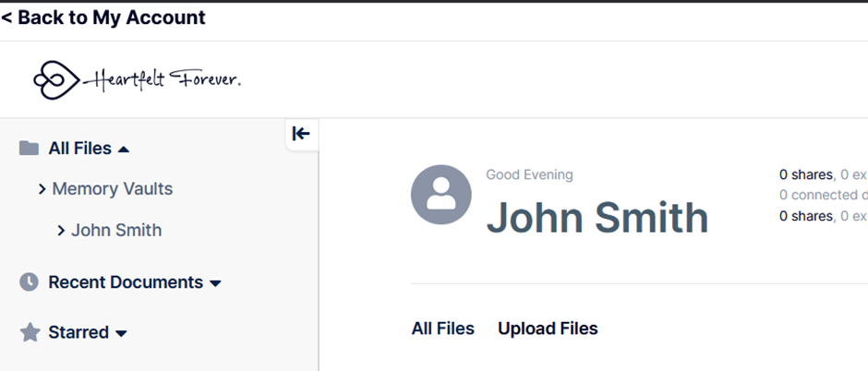
Task: Collapse the All Files section using its caret
Action: 125,150
